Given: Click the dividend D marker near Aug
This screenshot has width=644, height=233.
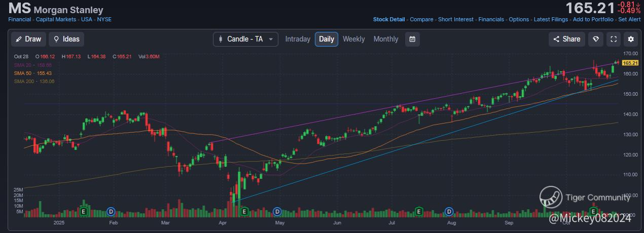Looking at the screenshot, I should pyautogui.click(x=449, y=211).
